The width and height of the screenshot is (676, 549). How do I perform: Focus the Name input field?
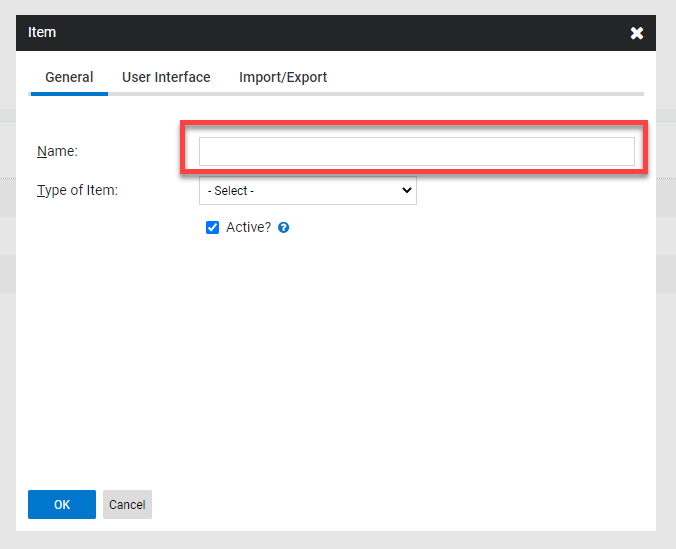416,151
